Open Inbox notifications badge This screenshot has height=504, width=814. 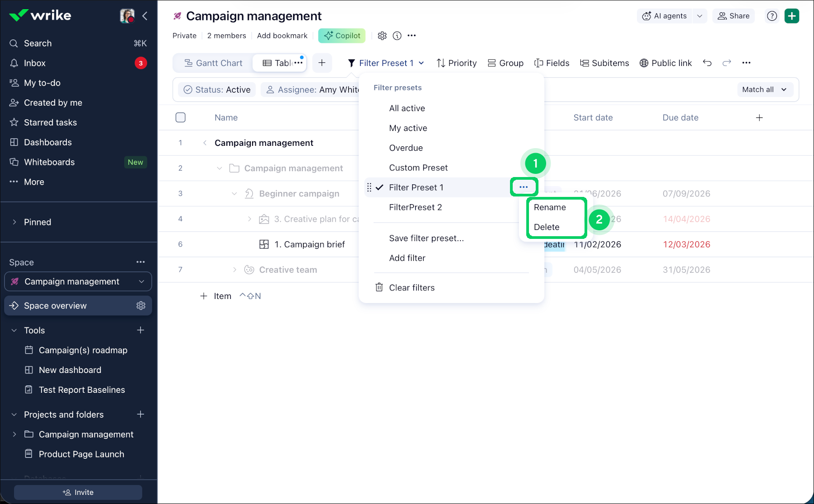tap(140, 63)
